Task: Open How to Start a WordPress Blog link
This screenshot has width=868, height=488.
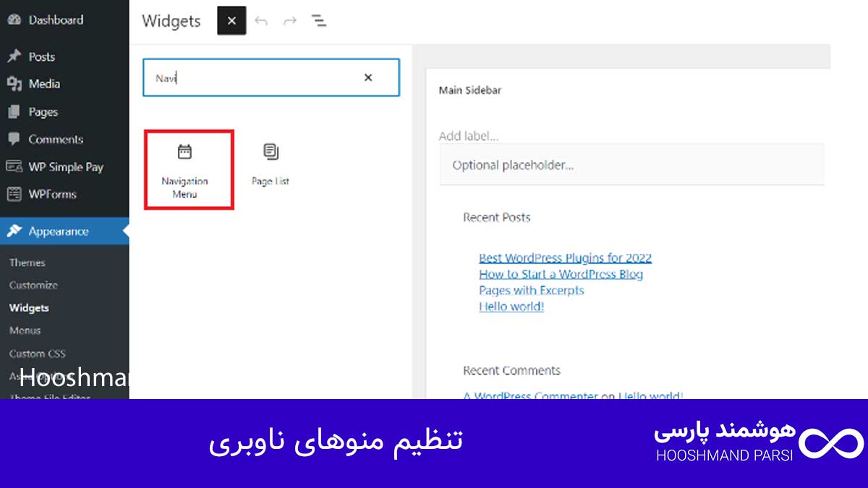Action: click(561, 274)
